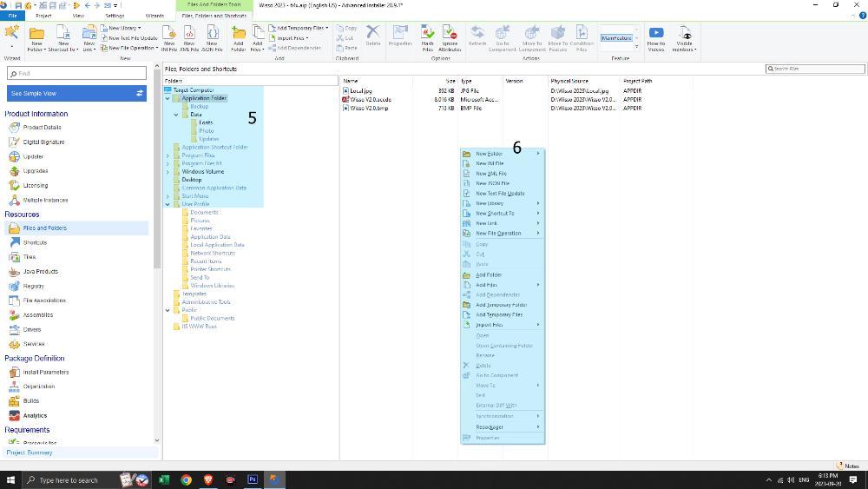
Task: Click the New Link ribbon icon
Action: coord(89,37)
